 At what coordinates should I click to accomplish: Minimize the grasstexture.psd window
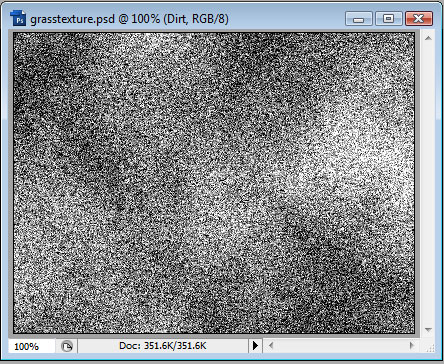coord(359,18)
